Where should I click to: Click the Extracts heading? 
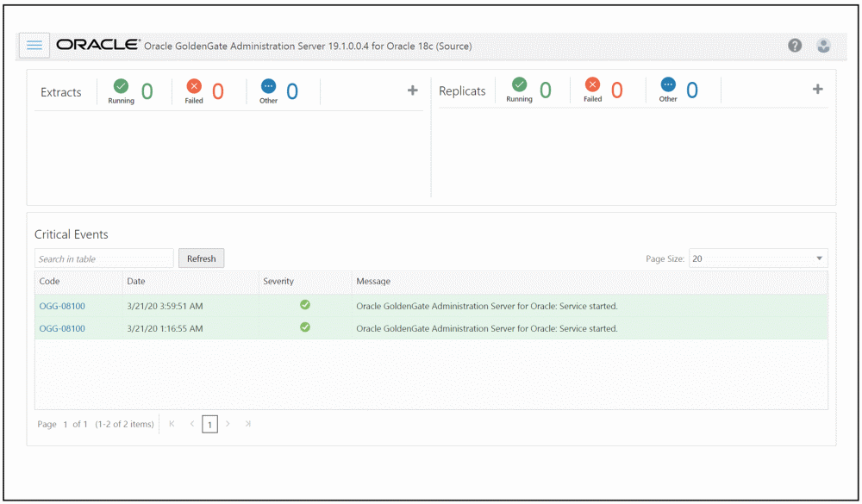pyautogui.click(x=61, y=92)
